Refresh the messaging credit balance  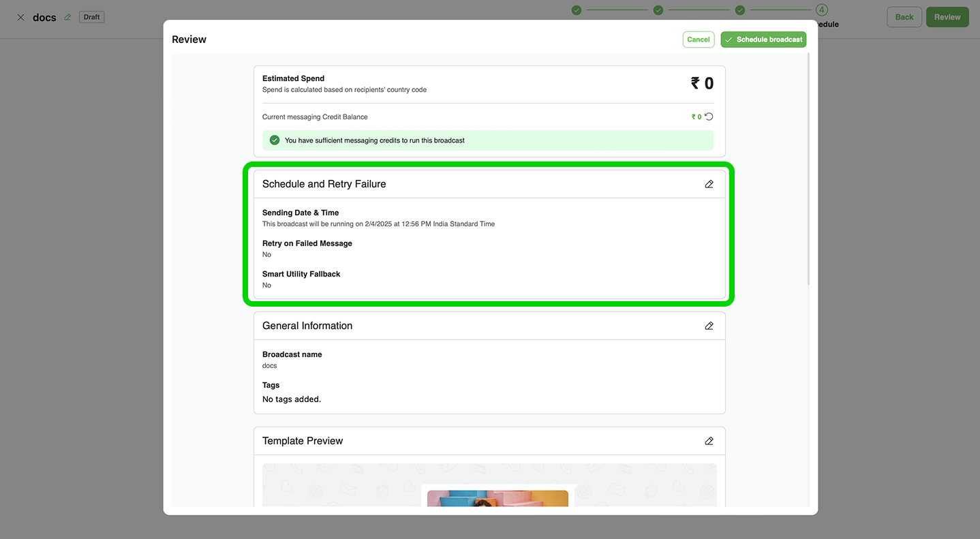(x=709, y=117)
